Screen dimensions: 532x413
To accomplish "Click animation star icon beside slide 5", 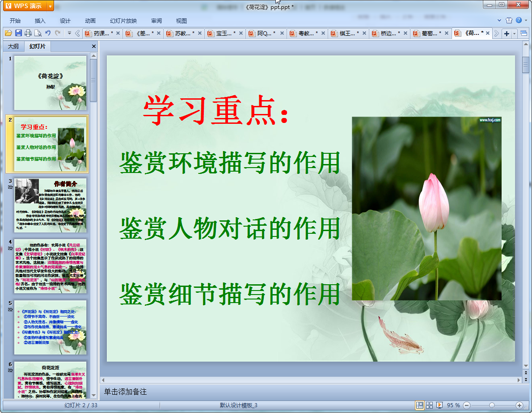I will [10, 309].
